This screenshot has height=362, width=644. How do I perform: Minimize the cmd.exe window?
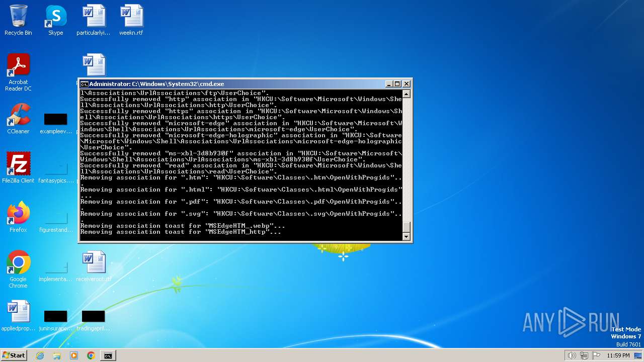point(388,84)
